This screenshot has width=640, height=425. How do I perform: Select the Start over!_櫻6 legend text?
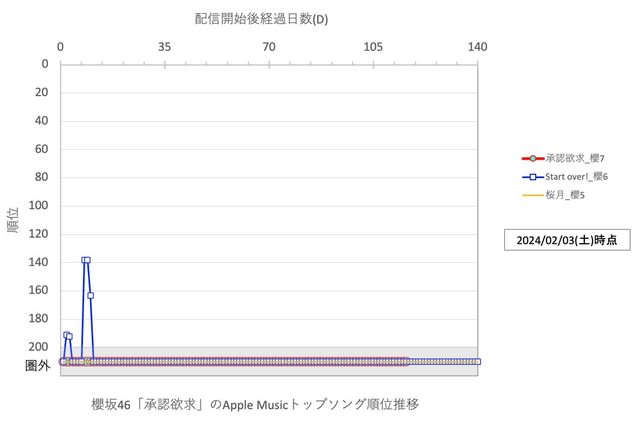point(576,176)
